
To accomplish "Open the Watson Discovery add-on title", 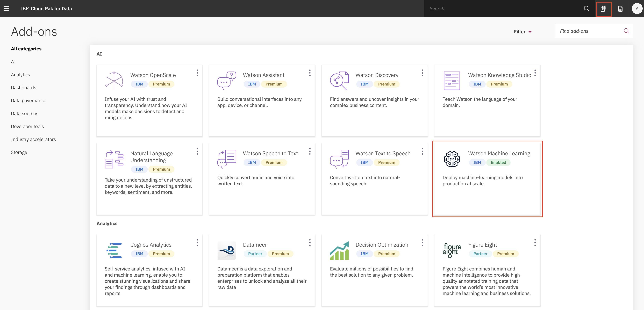I will 377,75.
